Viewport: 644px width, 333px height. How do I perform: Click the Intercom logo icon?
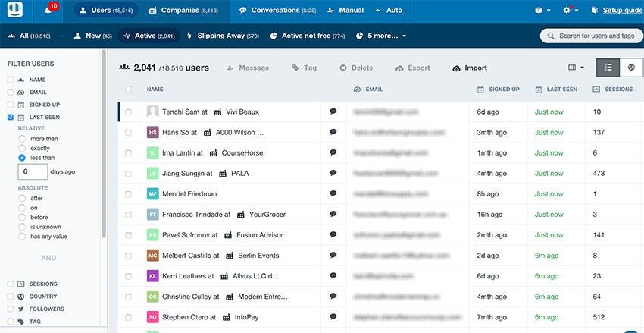15,10
